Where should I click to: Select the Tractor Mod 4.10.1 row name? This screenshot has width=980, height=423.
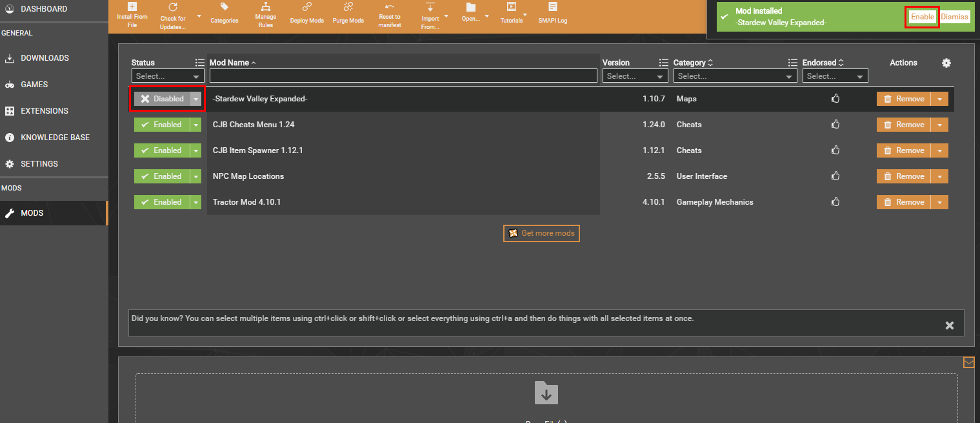(246, 202)
